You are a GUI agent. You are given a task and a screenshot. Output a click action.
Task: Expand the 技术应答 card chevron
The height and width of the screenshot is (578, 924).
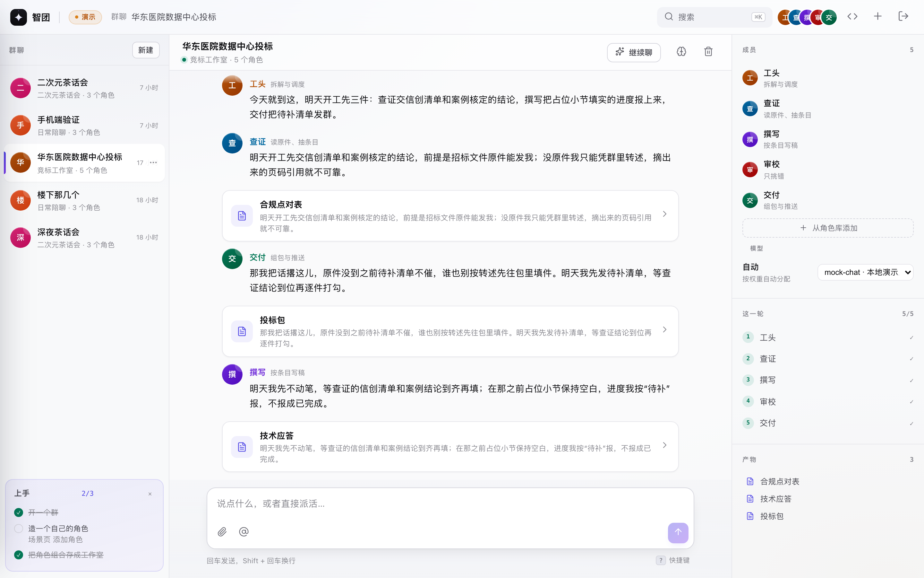(x=665, y=445)
